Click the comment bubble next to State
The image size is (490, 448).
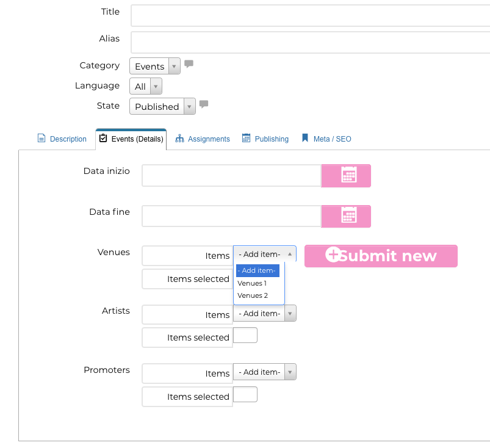(204, 104)
